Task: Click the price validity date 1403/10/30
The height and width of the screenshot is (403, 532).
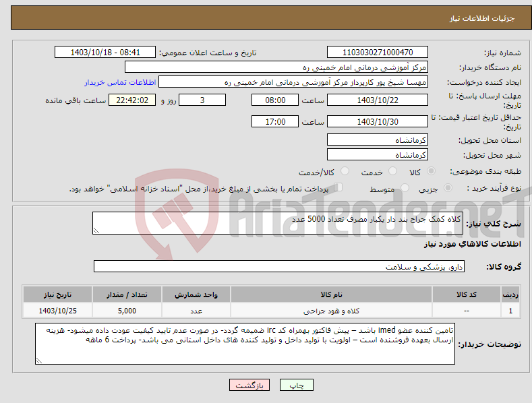Action: coord(378,121)
